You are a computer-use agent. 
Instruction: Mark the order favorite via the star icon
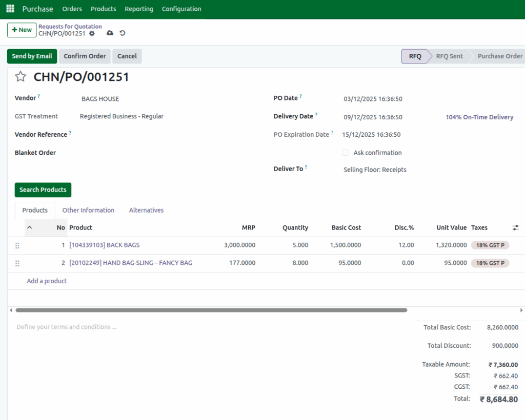pos(19,77)
